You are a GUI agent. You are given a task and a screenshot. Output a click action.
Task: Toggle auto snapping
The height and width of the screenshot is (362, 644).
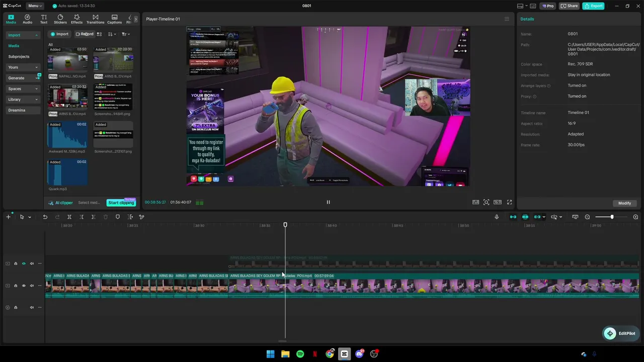click(525, 217)
